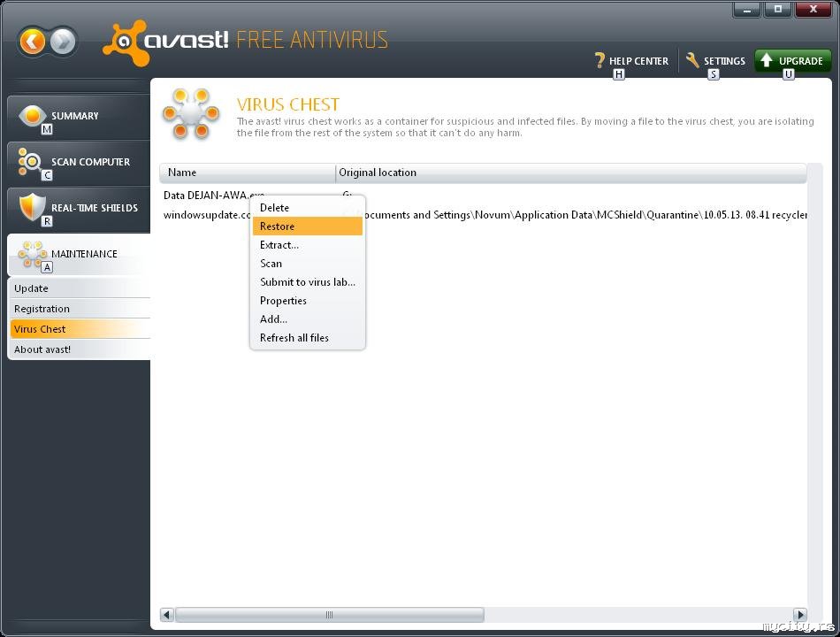840x637 pixels.
Task: Close the avast! window
Action: click(813, 9)
